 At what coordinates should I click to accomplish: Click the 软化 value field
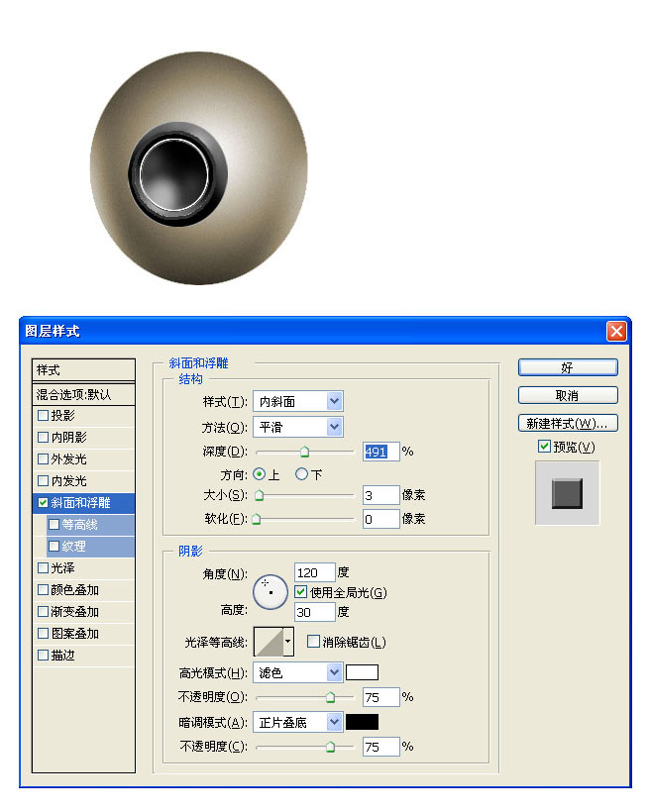381,519
